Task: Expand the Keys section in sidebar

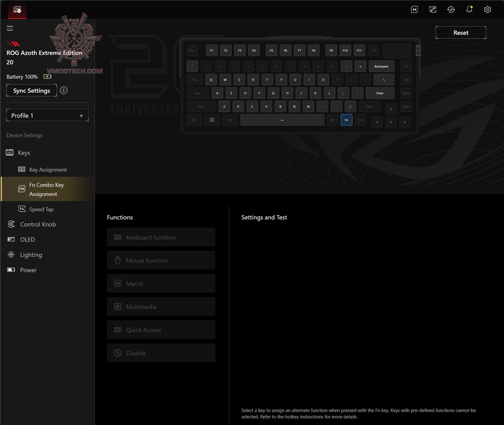Action: (24, 153)
